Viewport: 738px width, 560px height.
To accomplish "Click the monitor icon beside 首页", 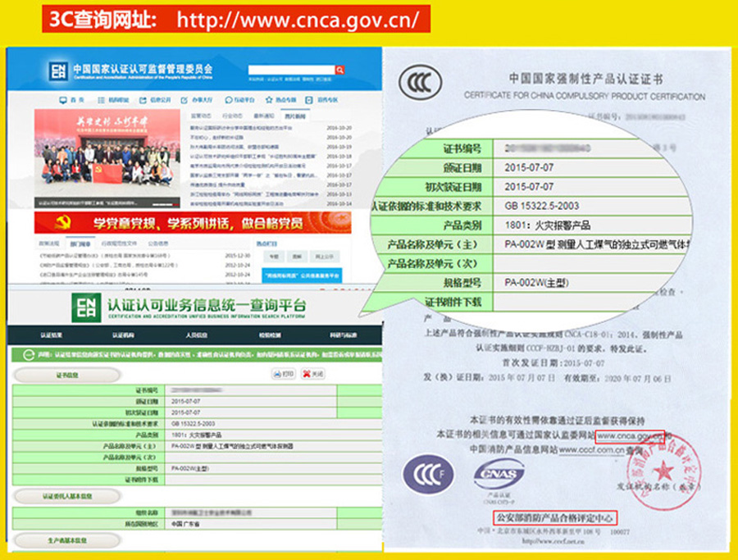I will 63,100.
